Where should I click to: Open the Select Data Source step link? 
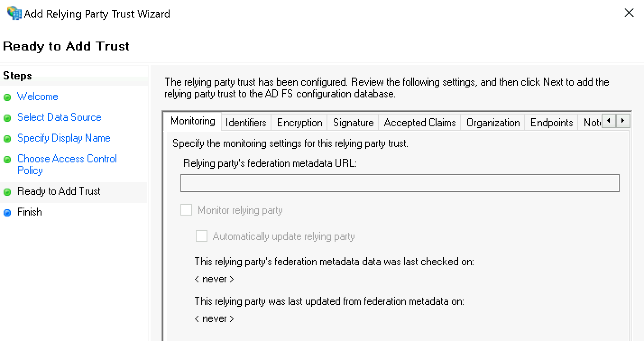(59, 117)
